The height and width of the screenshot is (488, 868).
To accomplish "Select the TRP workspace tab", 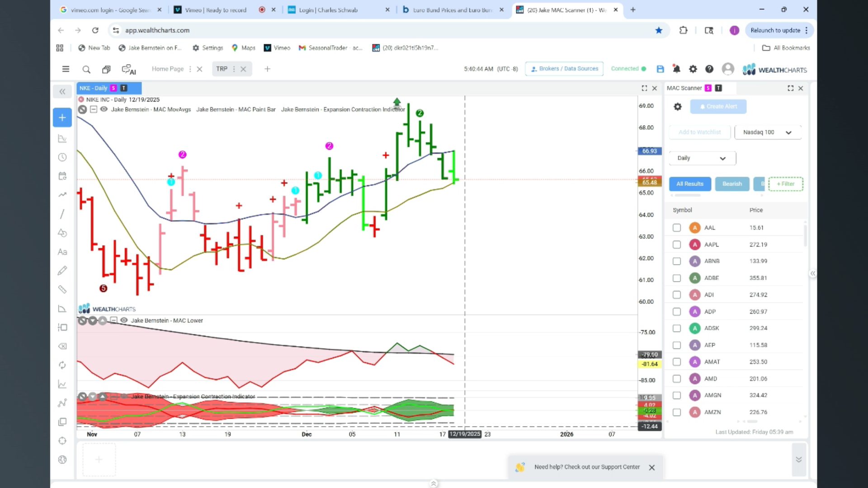I will [222, 69].
